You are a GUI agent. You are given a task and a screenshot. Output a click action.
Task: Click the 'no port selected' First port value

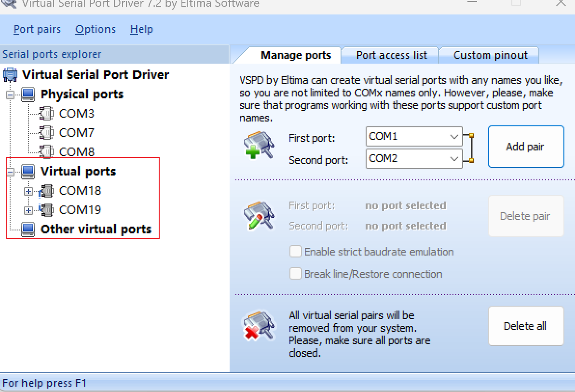pos(406,206)
